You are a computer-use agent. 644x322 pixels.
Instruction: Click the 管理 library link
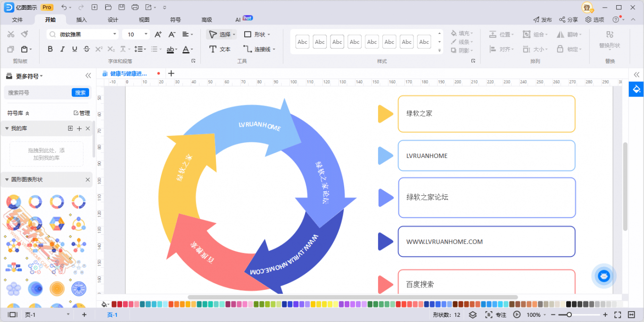click(82, 113)
